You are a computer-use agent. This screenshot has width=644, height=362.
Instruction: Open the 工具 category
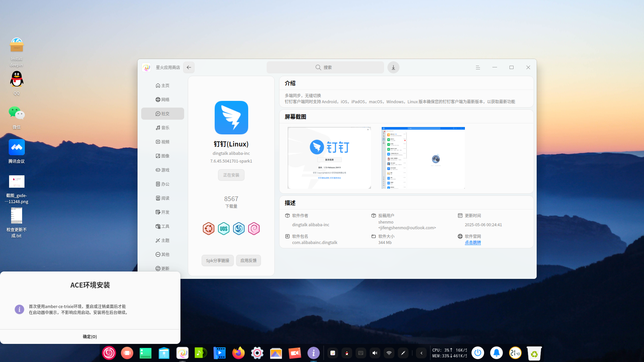[163, 226]
